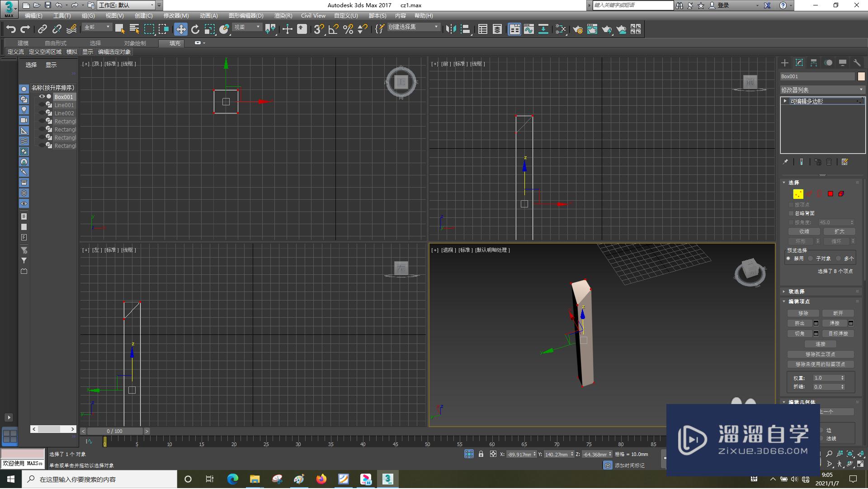
Task: Open Hierarchy command panel tab
Action: click(x=814, y=63)
